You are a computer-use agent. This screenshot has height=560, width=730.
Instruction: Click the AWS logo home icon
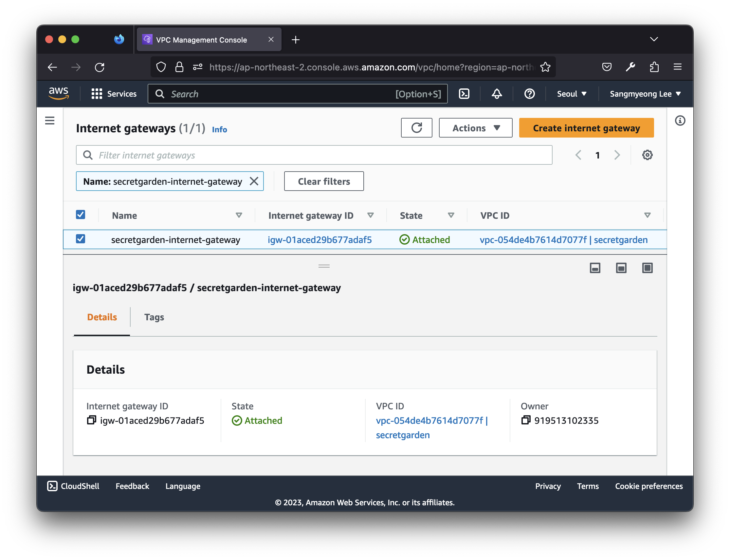(59, 94)
